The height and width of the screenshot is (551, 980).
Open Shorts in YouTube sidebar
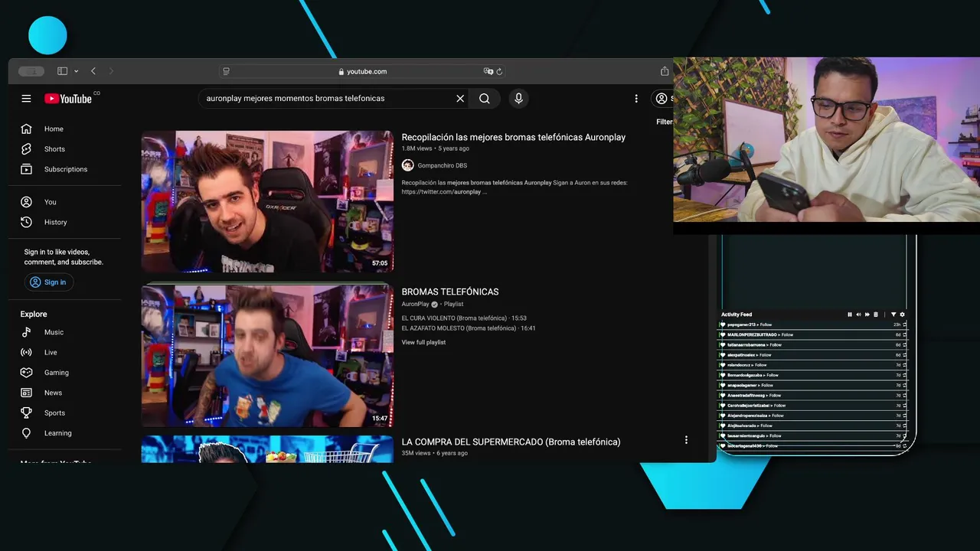(x=64, y=149)
